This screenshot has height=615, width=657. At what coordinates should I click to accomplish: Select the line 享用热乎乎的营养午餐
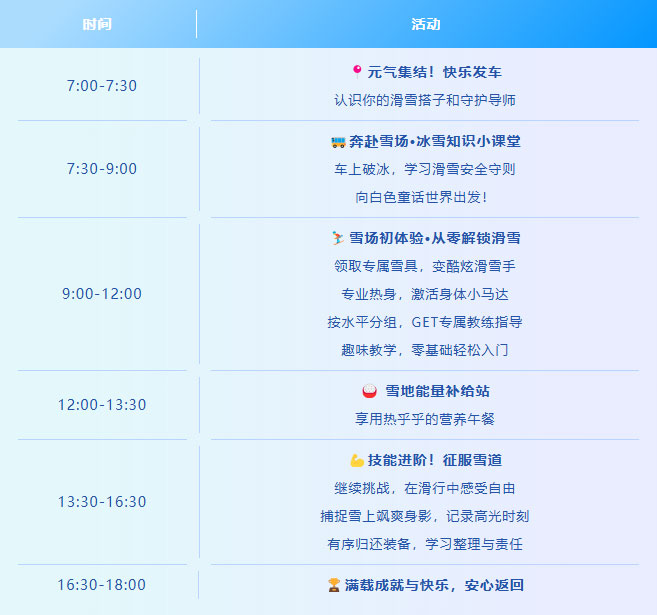point(425,419)
